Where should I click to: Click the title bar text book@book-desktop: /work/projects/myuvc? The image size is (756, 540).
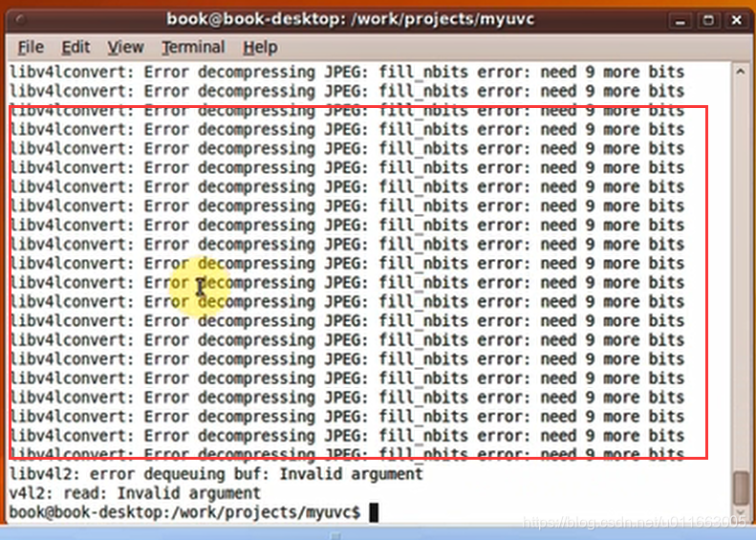pos(351,20)
